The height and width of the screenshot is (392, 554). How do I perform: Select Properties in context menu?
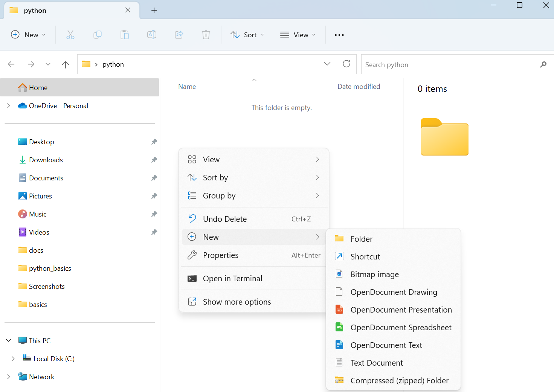[x=254, y=255]
